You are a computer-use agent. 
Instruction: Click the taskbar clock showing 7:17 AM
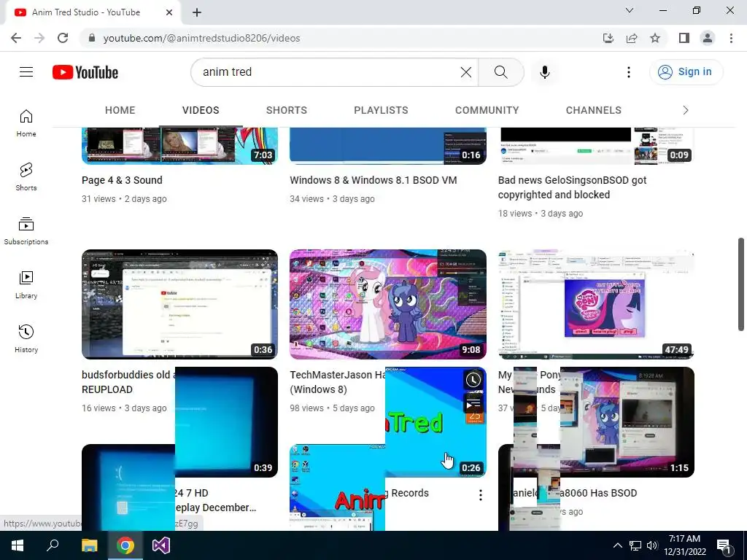(685, 545)
